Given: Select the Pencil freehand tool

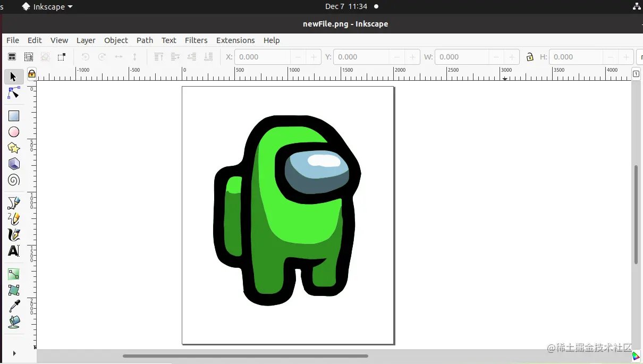Looking at the screenshot, I should [14, 218].
